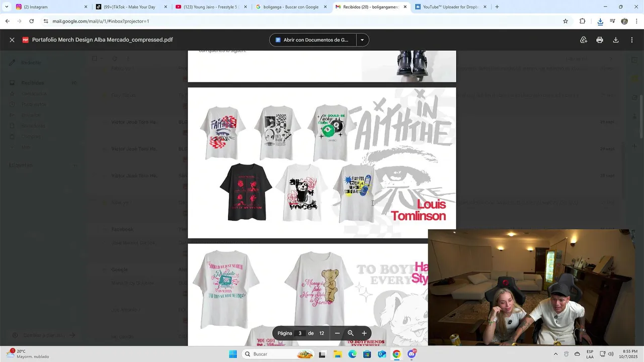644x362 pixels.
Task: Zoom out with the minus icon
Action: pos(337,333)
